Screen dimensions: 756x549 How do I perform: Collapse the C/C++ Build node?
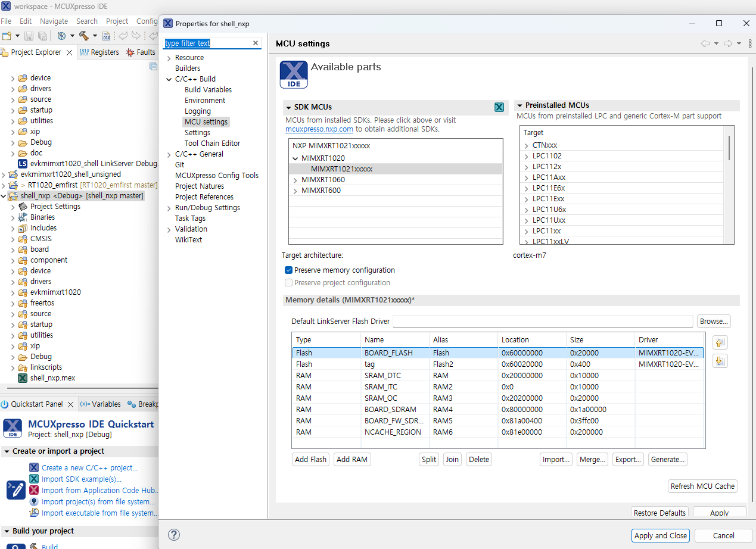coord(169,79)
